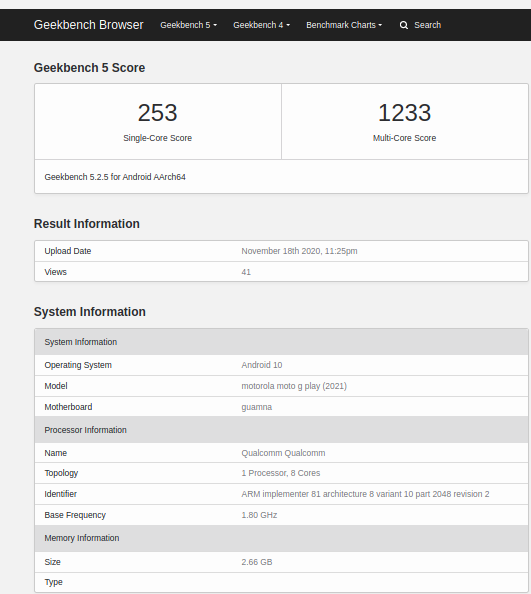Screen dimensions: 531x594
Task: Select the guamna motherboard value
Action: pos(257,407)
